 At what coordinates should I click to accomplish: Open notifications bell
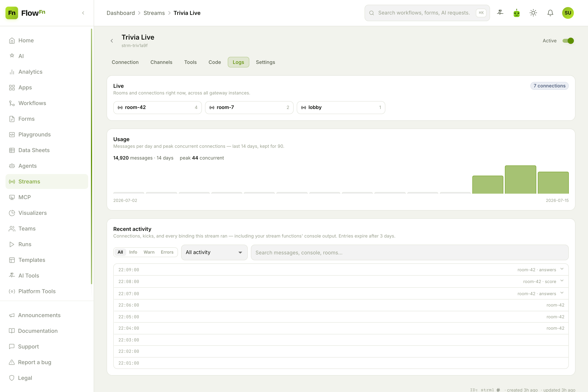pyautogui.click(x=550, y=13)
